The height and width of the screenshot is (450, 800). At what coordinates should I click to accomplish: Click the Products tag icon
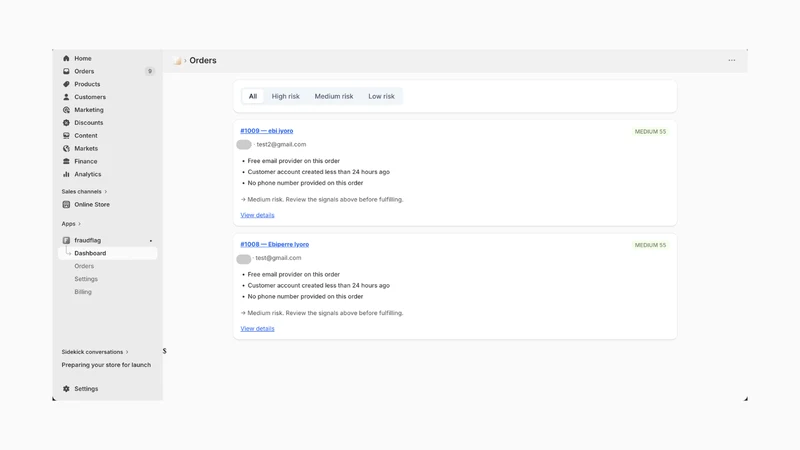(x=66, y=84)
